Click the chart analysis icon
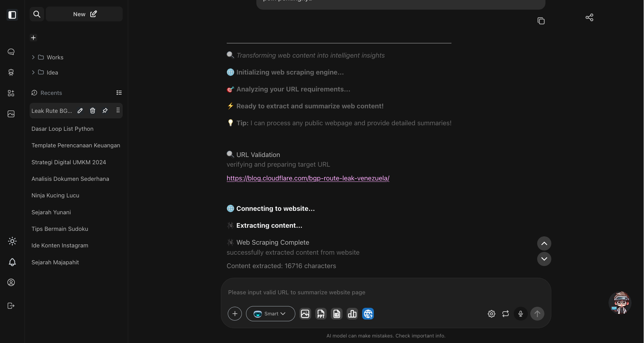This screenshot has width=644, height=343. pos(352,314)
